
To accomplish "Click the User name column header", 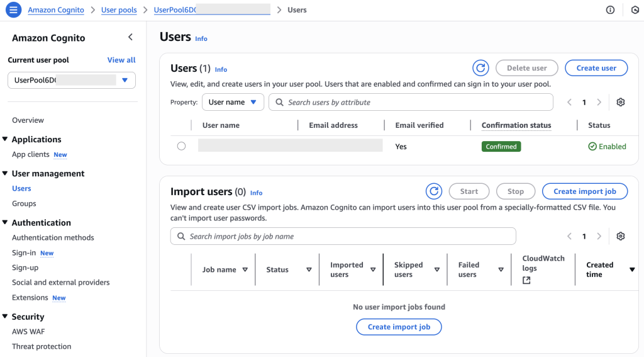I will pyautogui.click(x=221, y=125).
